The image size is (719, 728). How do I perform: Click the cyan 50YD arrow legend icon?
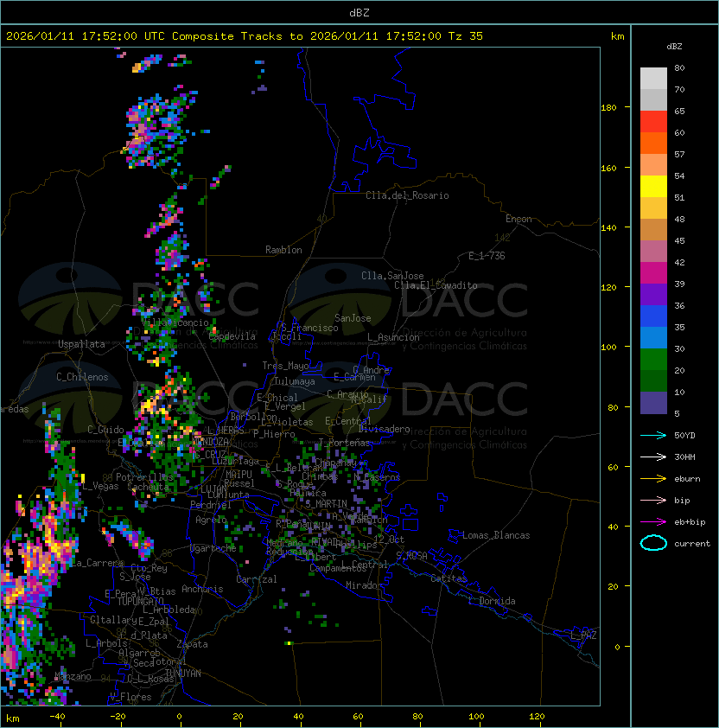(653, 435)
